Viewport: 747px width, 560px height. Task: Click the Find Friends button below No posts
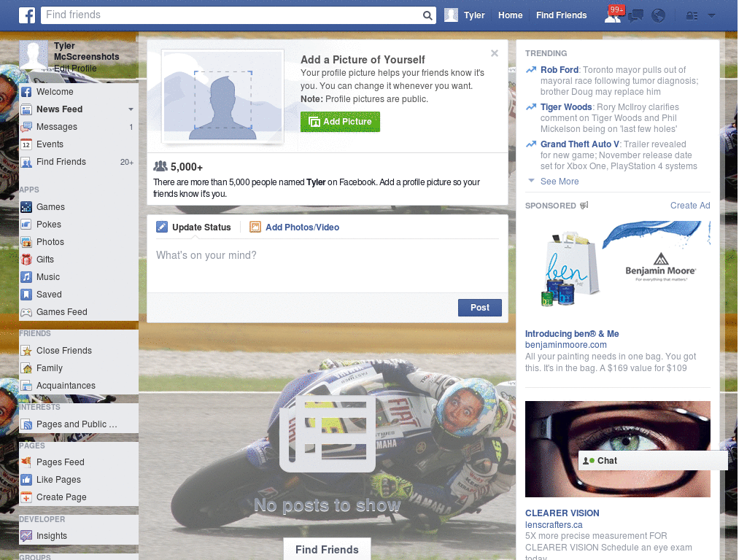click(327, 550)
